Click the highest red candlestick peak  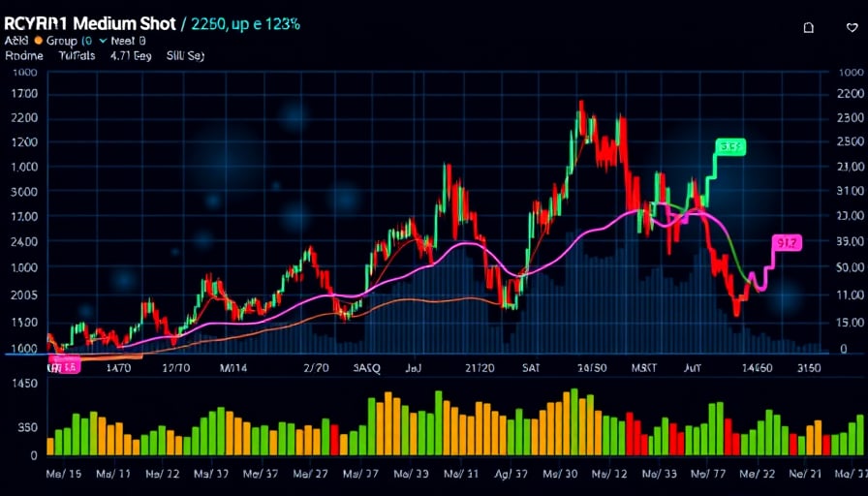pos(581,105)
